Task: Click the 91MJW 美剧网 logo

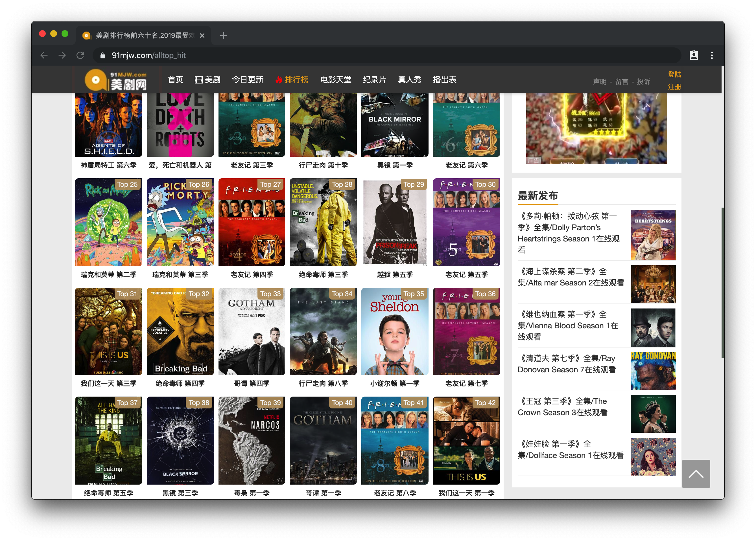Action: 116,80
